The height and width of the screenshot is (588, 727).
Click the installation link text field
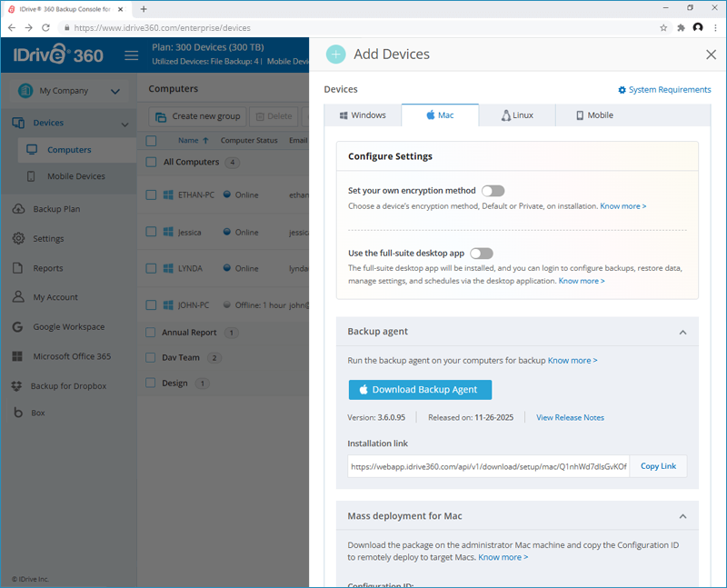(488, 466)
